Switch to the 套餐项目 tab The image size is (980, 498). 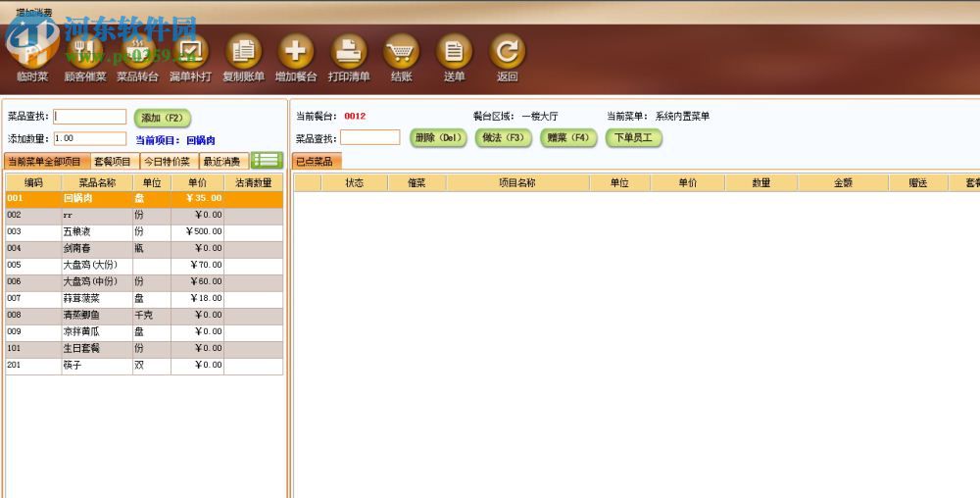coord(113,162)
